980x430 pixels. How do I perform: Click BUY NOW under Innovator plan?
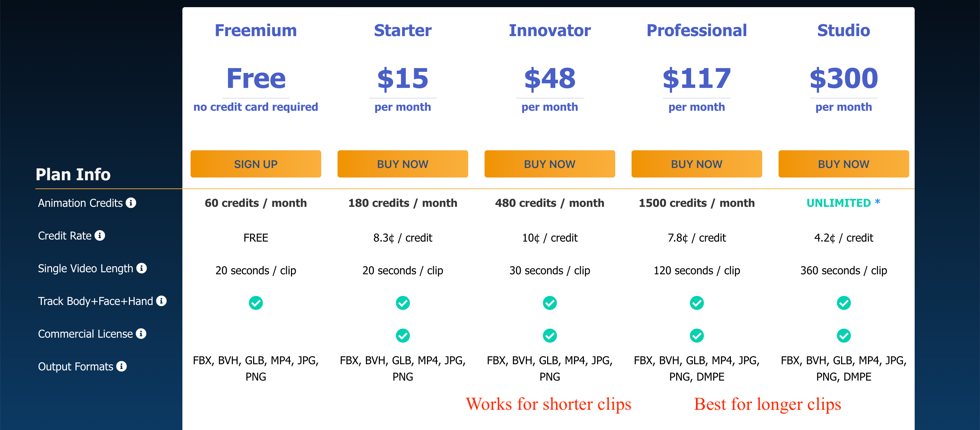coord(550,164)
